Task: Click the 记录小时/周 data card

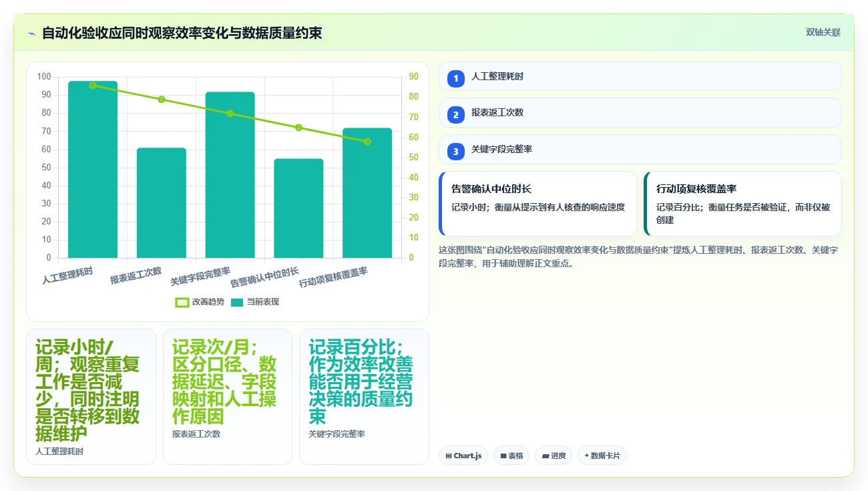Action: [x=91, y=397]
